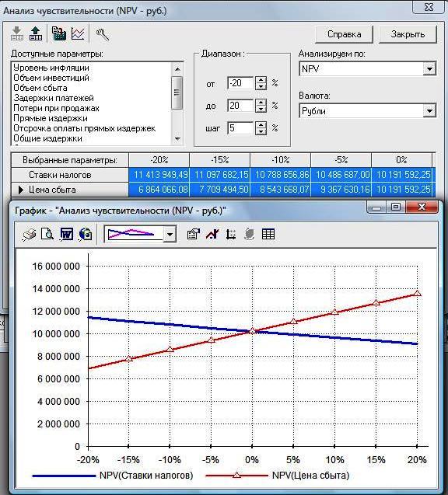Click the stepper arrows of 'шаг' field
This screenshot has width=448, height=495.
[261, 128]
